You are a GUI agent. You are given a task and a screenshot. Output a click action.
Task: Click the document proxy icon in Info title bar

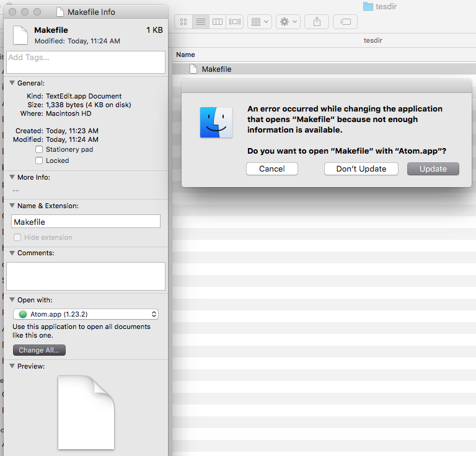pyautogui.click(x=60, y=12)
